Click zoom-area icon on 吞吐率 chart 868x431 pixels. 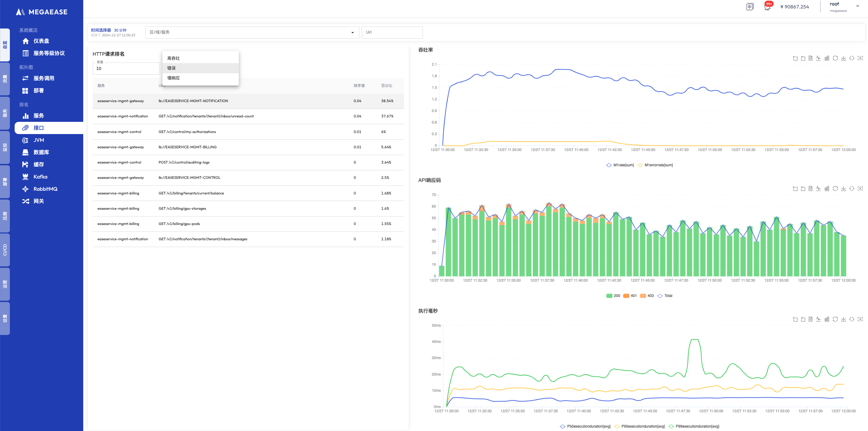click(x=795, y=58)
